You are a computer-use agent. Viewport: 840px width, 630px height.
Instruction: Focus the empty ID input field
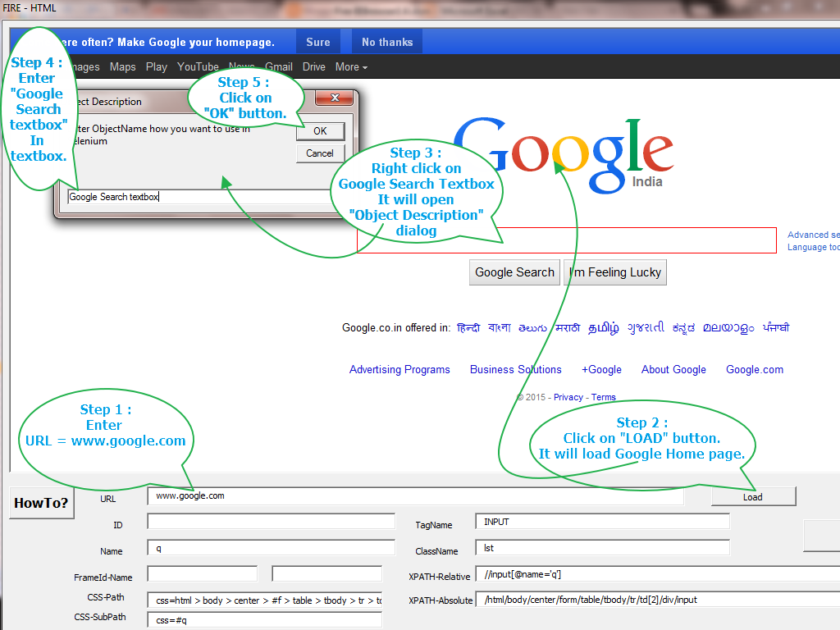click(271, 522)
